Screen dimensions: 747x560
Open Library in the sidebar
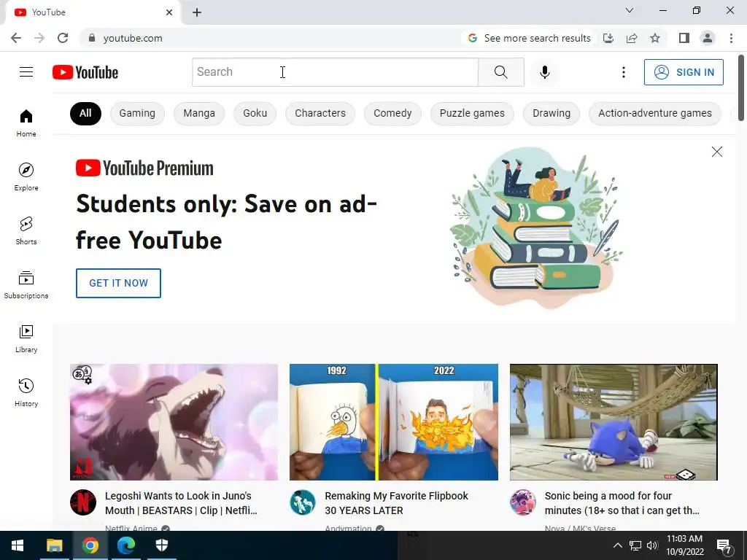pos(26,338)
